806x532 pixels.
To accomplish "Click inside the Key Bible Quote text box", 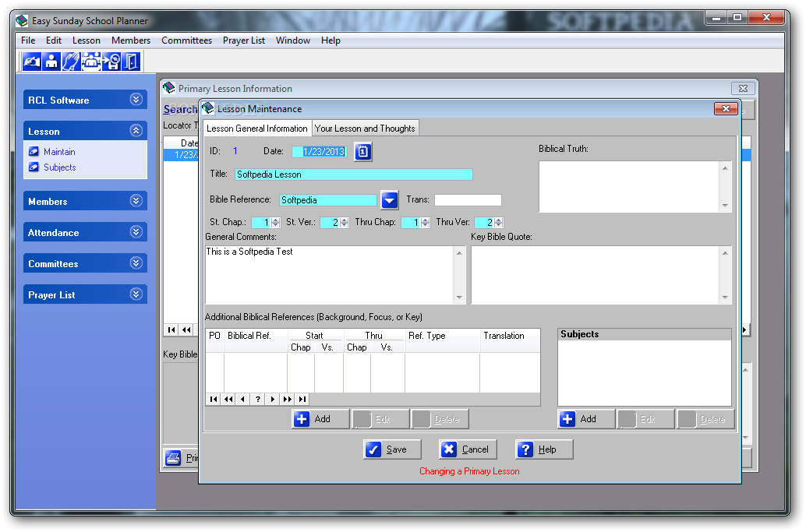I will pyautogui.click(x=596, y=275).
